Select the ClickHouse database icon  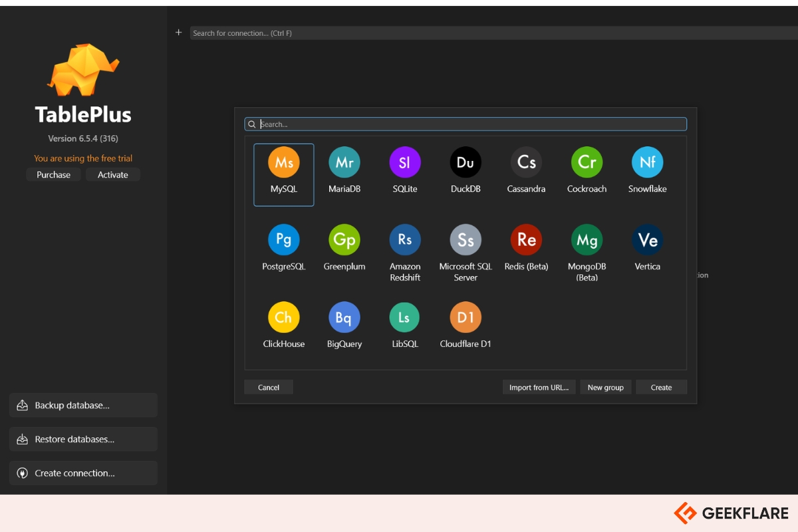pos(284,318)
